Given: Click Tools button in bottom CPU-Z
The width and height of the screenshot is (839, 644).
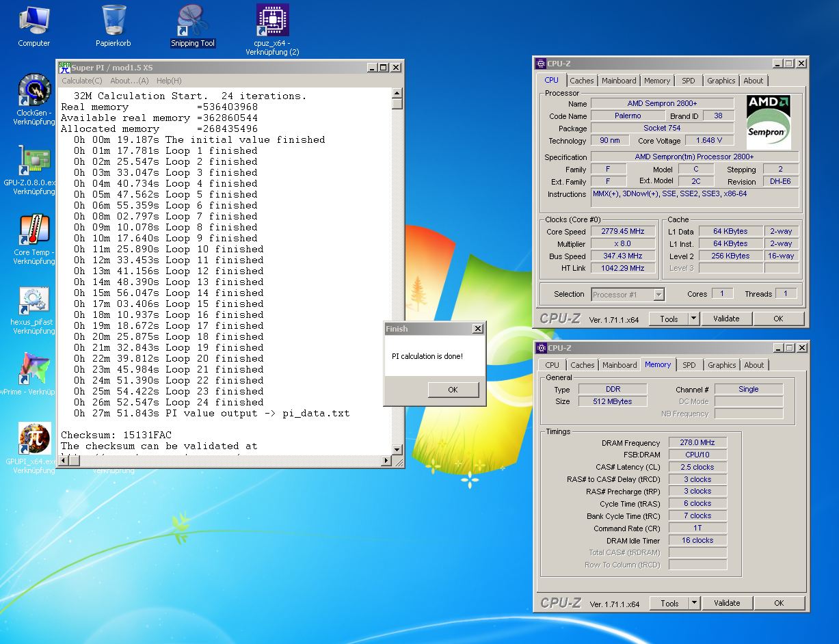Looking at the screenshot, I should [x=669, y=603].
